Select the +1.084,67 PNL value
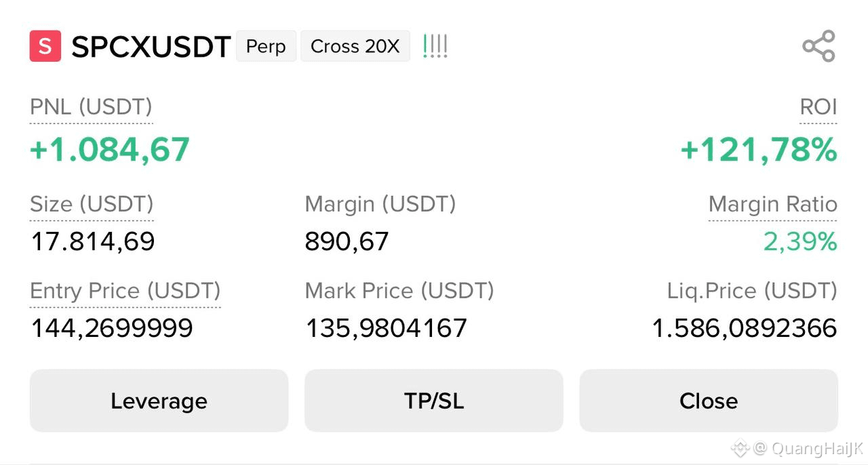This screenshot has height=465, width=868. point(110,150)
